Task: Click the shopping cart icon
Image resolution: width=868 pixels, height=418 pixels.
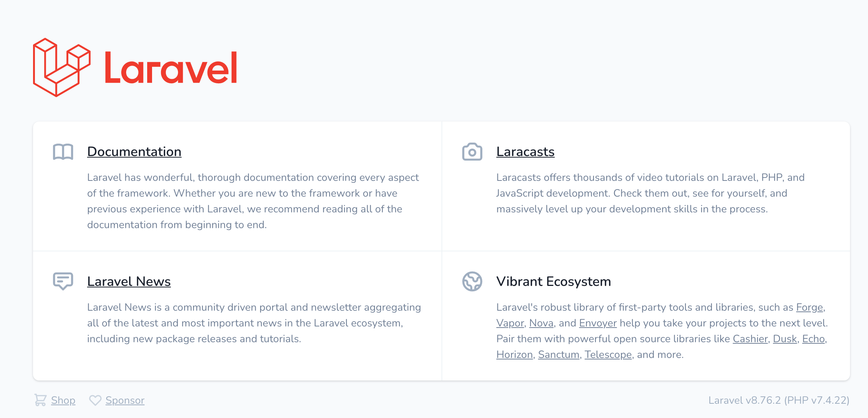Action: click(x=41, y=400)
